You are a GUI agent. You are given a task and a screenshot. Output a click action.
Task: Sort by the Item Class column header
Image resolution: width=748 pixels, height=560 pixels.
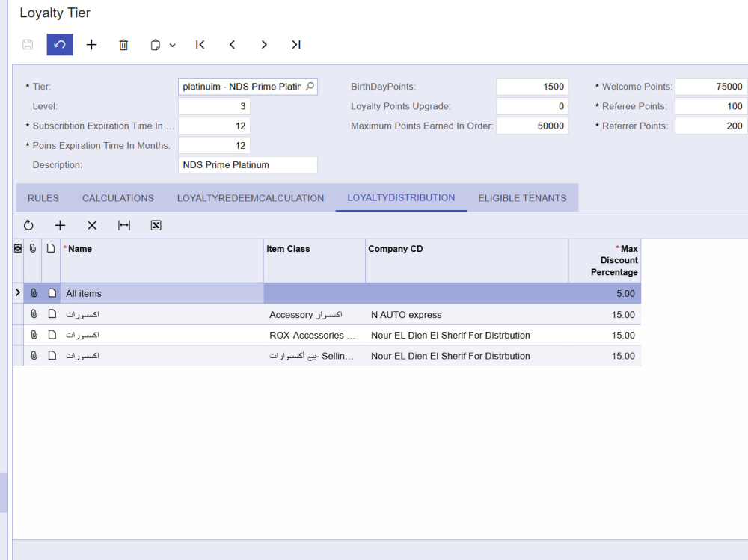click(314, 260)
